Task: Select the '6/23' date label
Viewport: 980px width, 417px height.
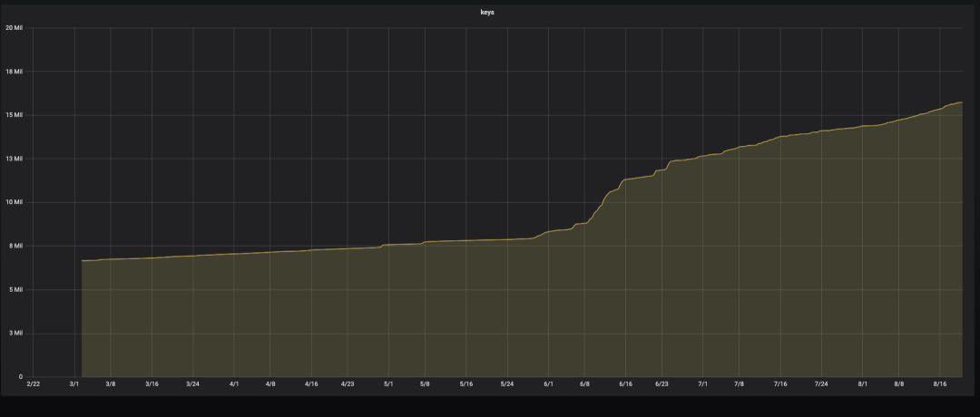Action: click(661, 384)
